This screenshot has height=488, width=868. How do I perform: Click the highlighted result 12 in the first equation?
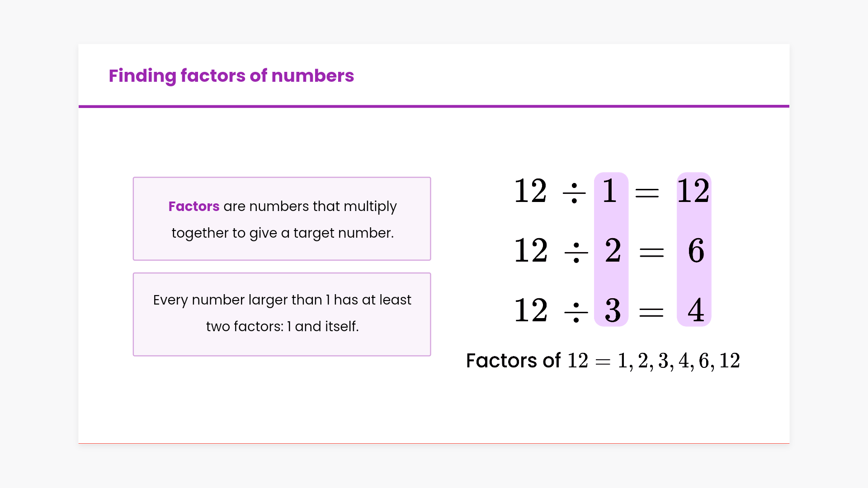[x=693, y=191]
